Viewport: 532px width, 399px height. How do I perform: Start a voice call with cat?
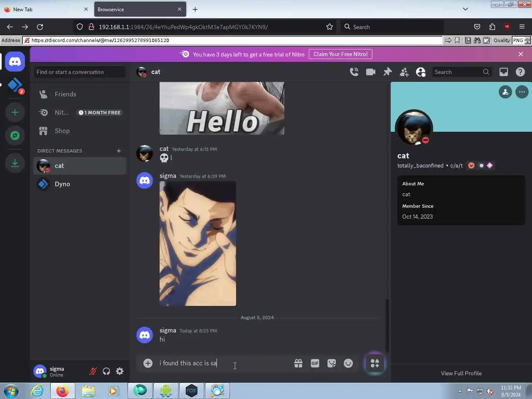[354, 72]
